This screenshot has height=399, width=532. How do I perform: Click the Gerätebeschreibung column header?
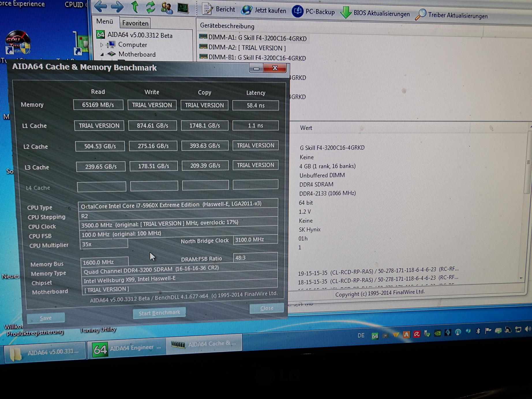[227, 26]
